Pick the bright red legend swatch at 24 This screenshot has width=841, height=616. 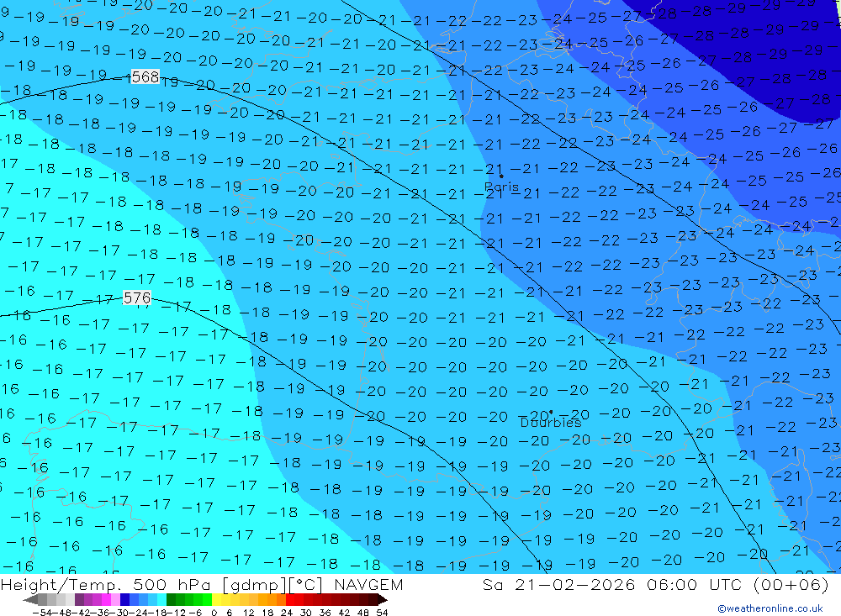(290, 600)
